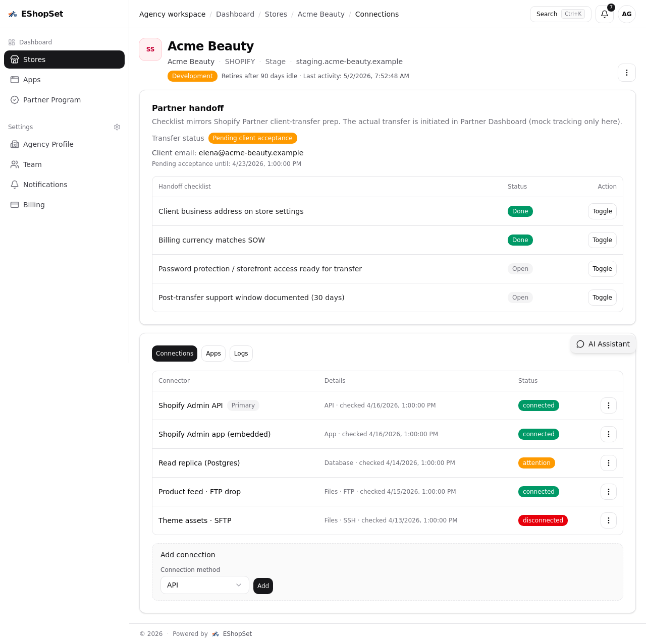The image size is (646, 644).
Task: Click the Agency Profile building icon
Action: pyautogui.click(x=15, y=144)
